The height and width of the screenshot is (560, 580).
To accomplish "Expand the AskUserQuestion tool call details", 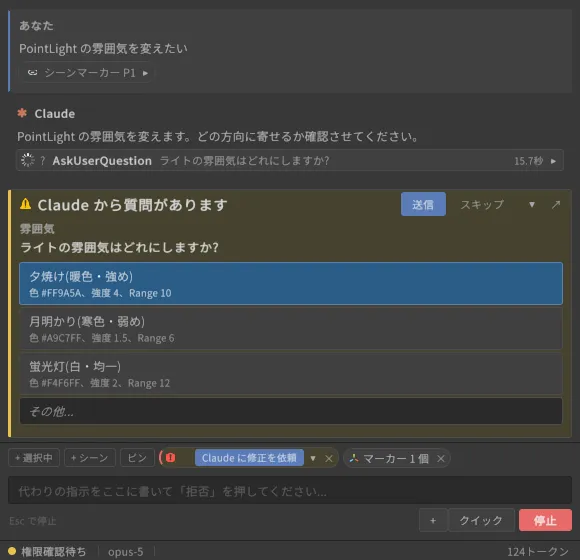I will pos(553,161).
